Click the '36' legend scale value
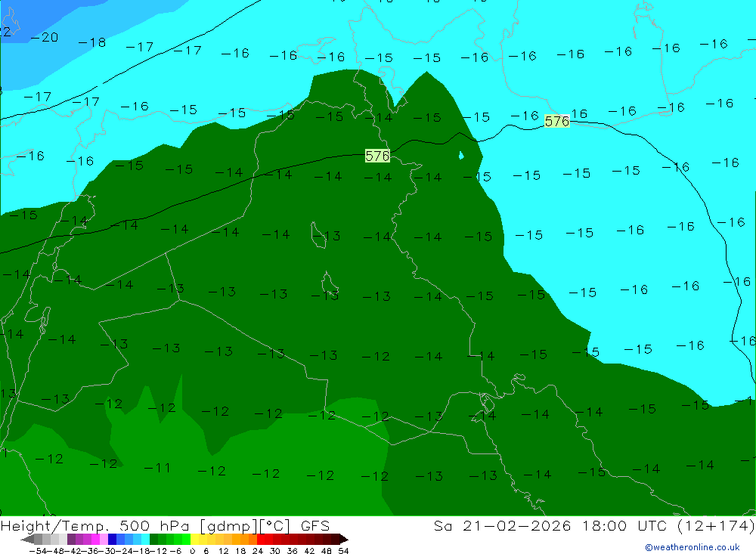The image size is (756, 554). 292,551
